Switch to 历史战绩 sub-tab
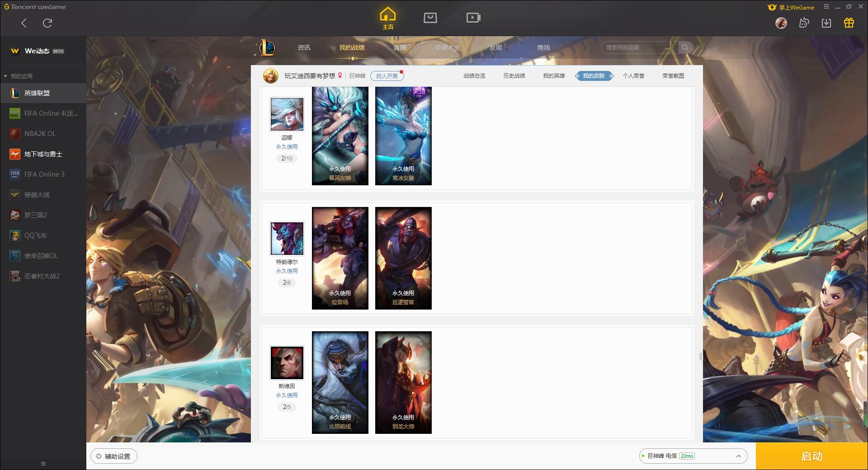The image size is (868, 470). tap(514, 76)
